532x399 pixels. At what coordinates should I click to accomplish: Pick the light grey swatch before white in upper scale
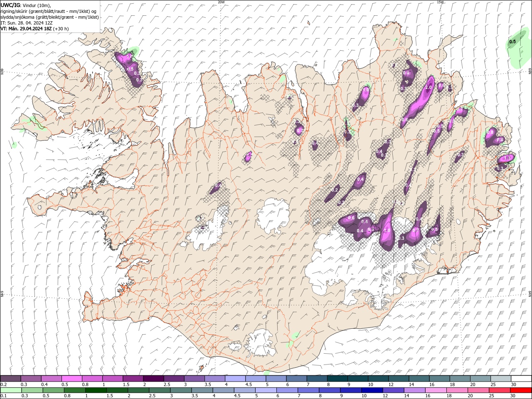click(501, 379)
